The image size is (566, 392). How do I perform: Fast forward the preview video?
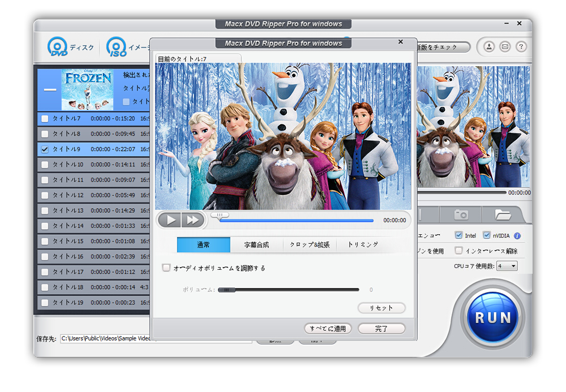click(x=193, y=220)
